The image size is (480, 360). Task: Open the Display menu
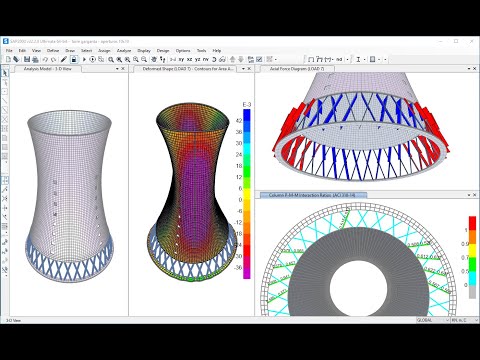(x=144, y=51)
